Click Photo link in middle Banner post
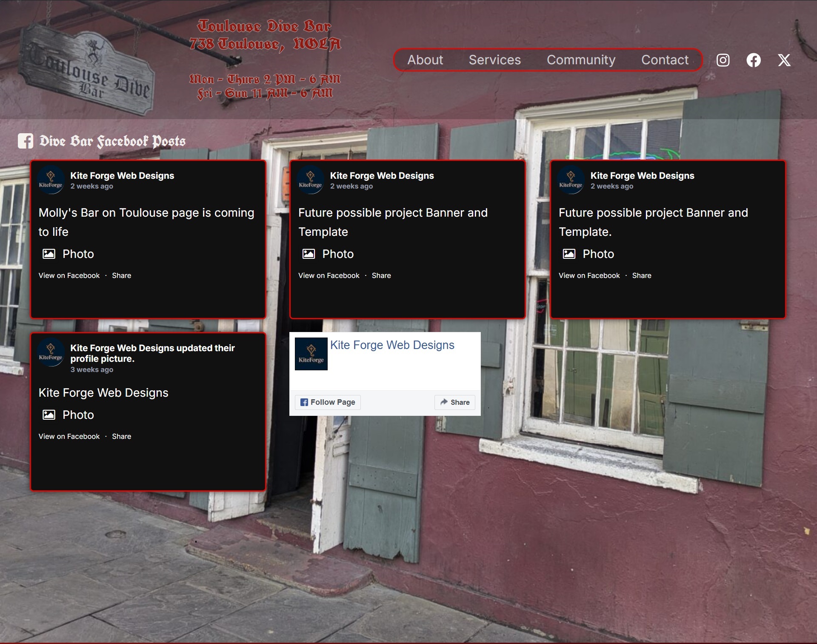The image size is (817, 644). coord(337,254)
